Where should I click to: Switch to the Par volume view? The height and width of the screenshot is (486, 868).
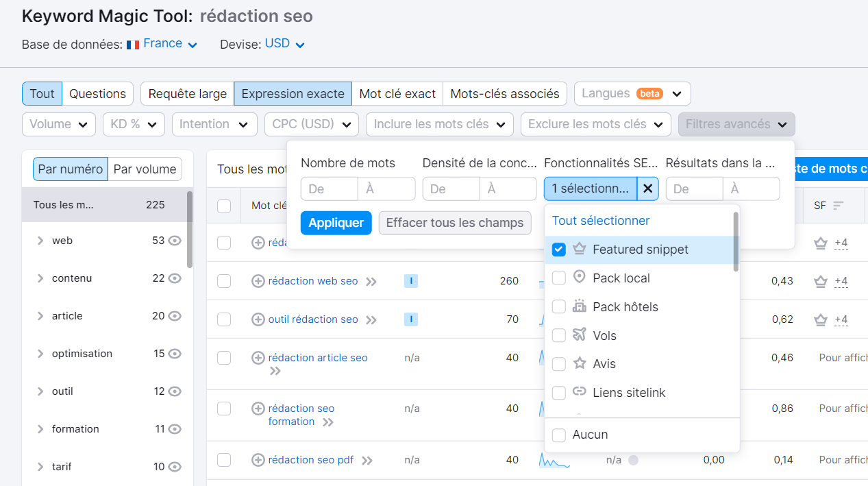tap(145, 169)
